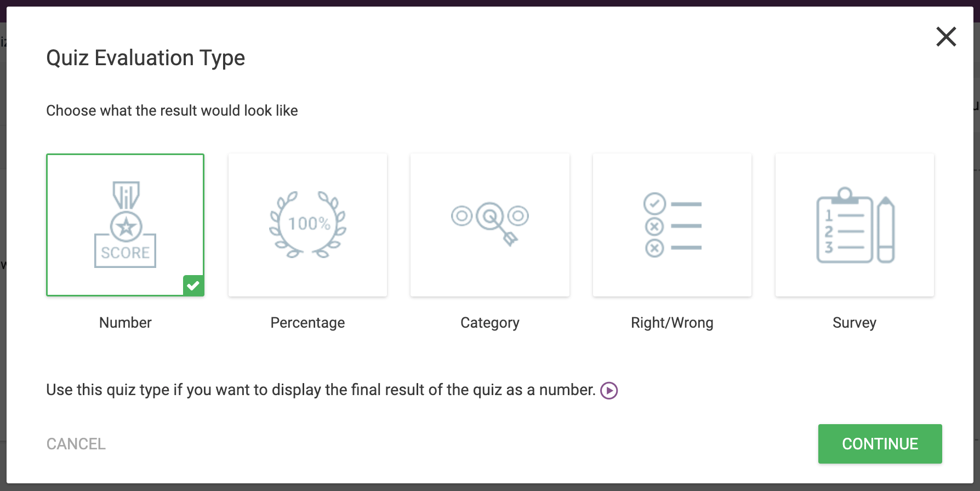Click the Survey label text
980x491 pixels.
[x=854, y=323]
